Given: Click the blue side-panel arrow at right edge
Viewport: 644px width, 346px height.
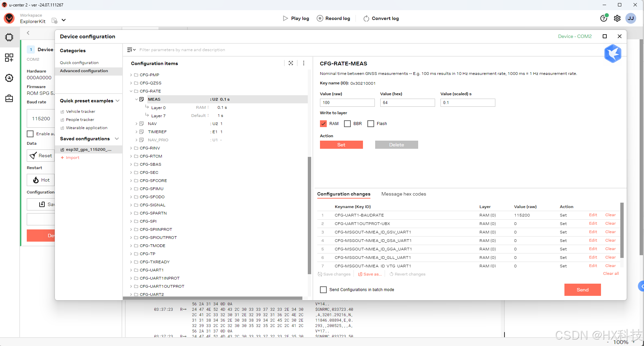Looking at the screenshot, I should pyautogui.click(x=641, y=286).
